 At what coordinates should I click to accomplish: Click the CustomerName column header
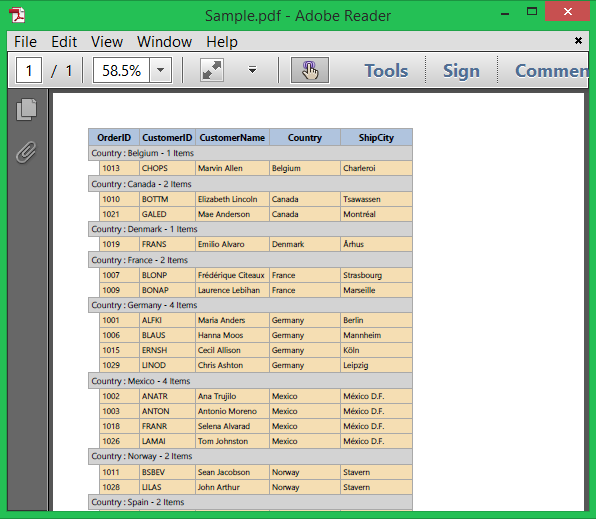click(232, 138)
